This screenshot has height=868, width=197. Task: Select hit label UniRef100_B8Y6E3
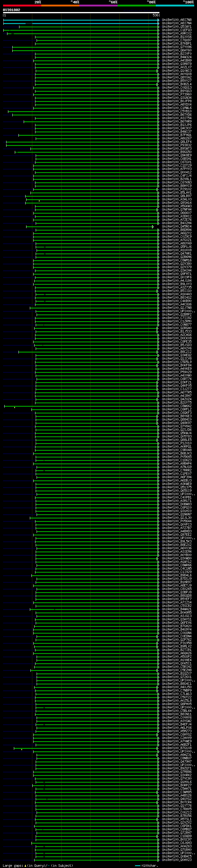click(x=177, y=416)
